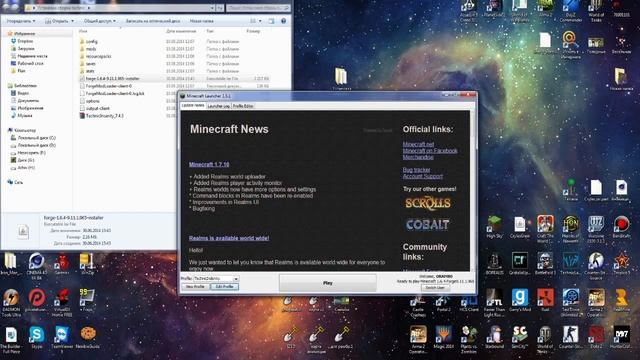Open the Minecraft on Facebook link
The height and width of the screenshot is (360, 640).
click(430, 151)
